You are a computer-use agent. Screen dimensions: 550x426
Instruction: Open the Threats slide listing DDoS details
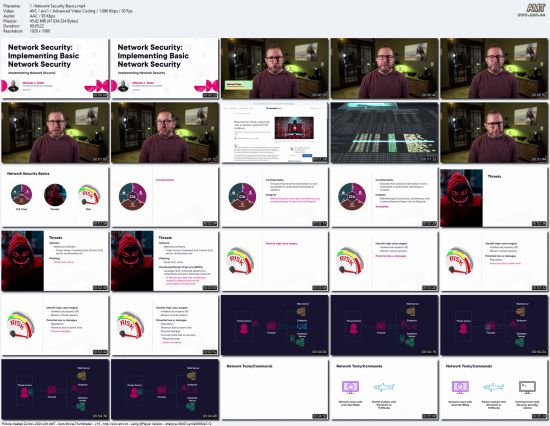(x=165, y=261)
